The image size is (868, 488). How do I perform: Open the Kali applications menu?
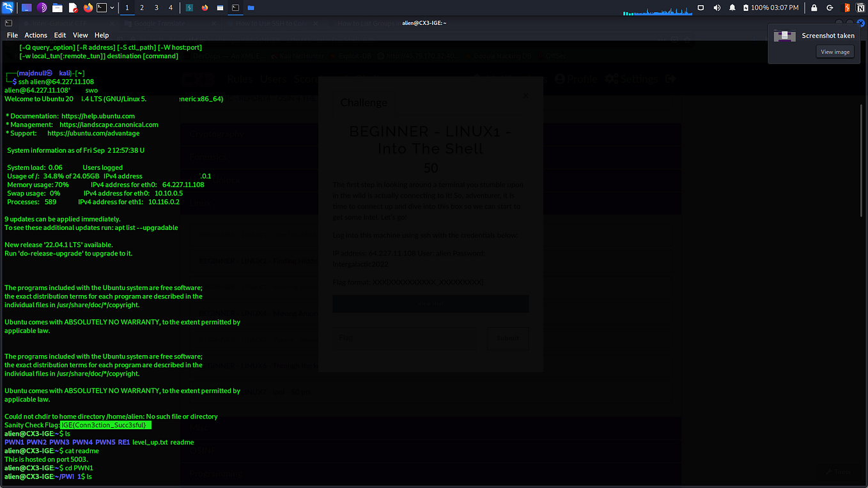[x=8, y=8]
